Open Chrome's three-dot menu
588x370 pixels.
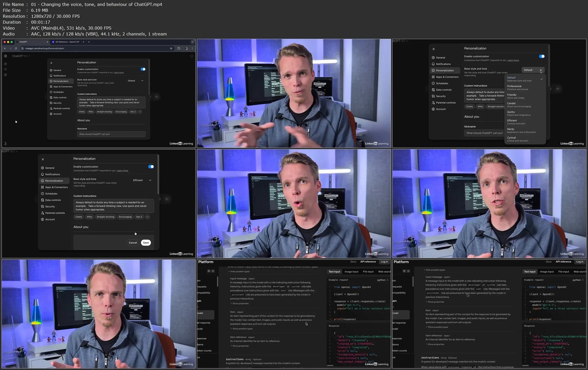coord(192,48)
